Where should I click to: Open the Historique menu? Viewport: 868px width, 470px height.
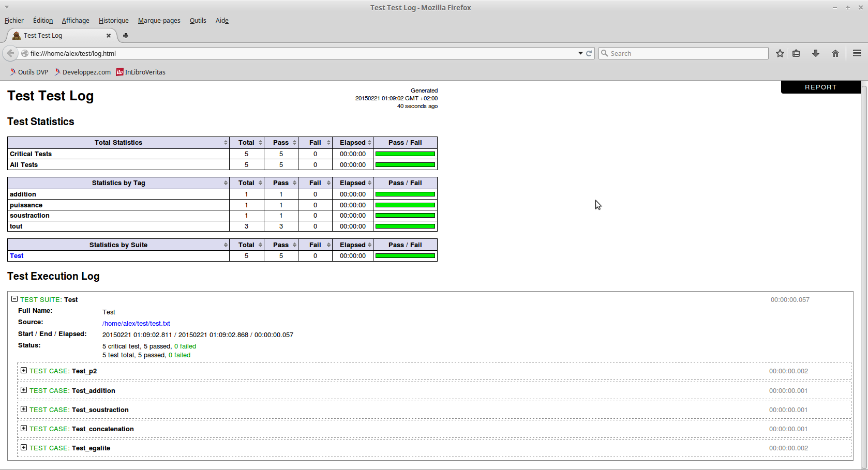point(113,21)
